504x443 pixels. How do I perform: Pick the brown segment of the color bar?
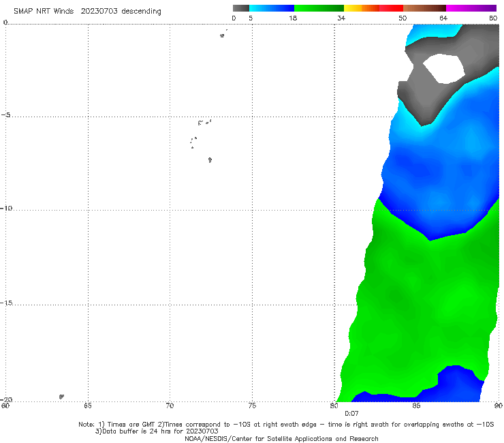[x=424, y=8]
